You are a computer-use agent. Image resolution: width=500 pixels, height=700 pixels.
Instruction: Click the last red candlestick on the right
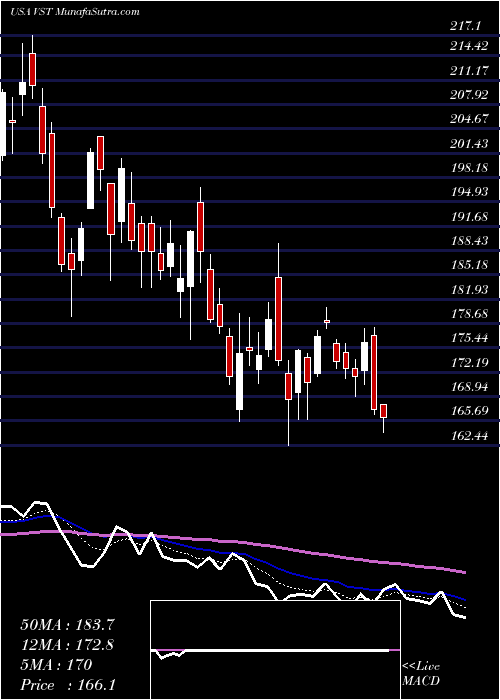[383, 411]
